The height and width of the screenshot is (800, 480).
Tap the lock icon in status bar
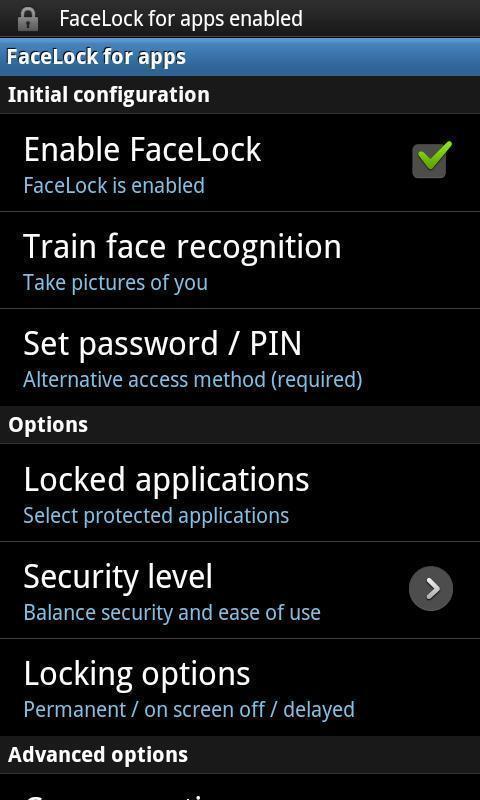pos(28,19)
